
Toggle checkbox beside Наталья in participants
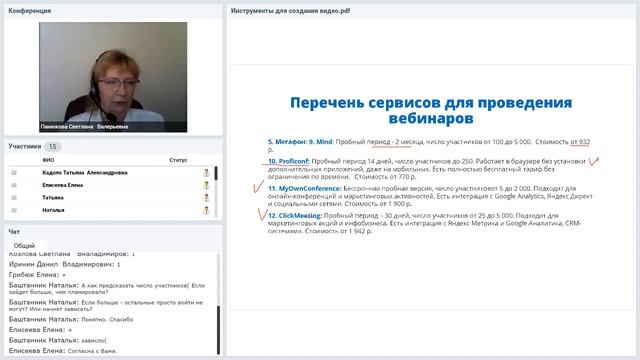pyautogui.click(x=14, y=210)
